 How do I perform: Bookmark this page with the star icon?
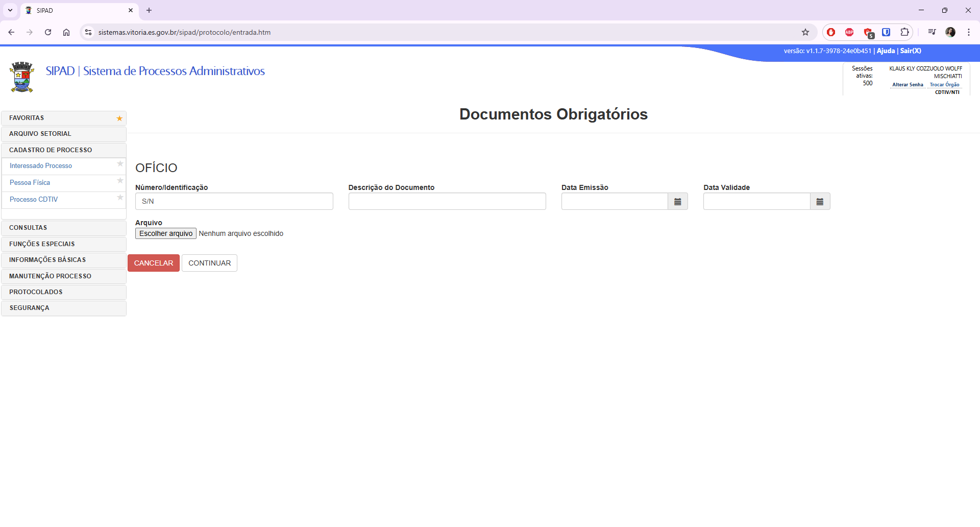[805, 32]
